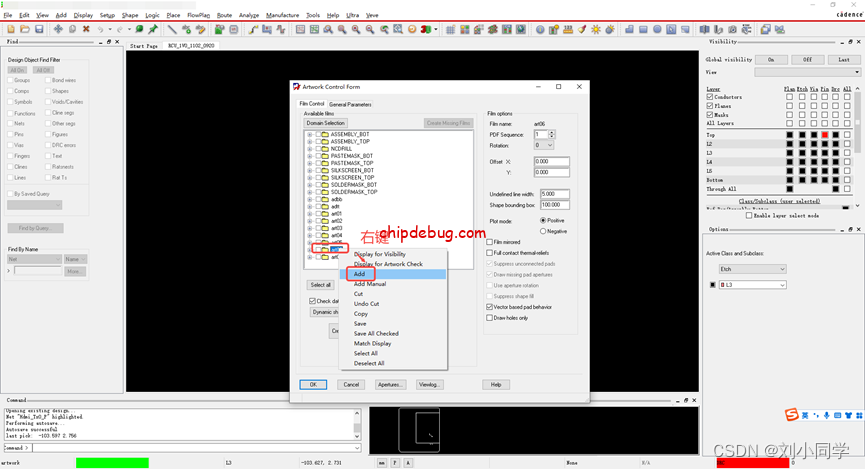
Task: Click the Open folder toolbar icon
Action: (x=24, y=30)
